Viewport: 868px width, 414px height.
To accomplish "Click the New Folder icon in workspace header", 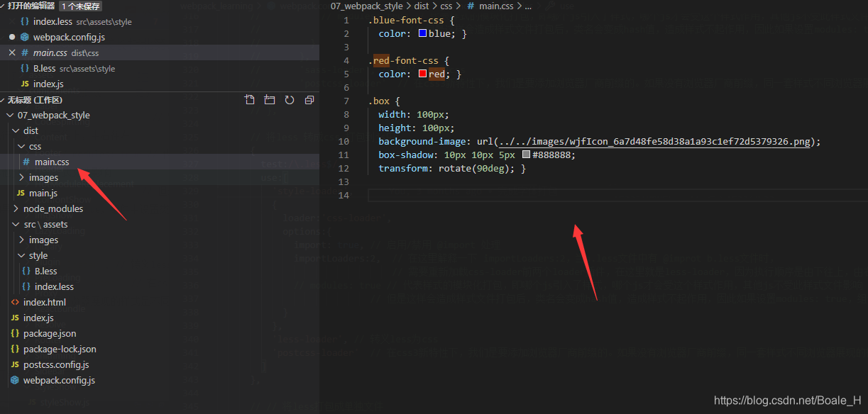I will (270, 100).
